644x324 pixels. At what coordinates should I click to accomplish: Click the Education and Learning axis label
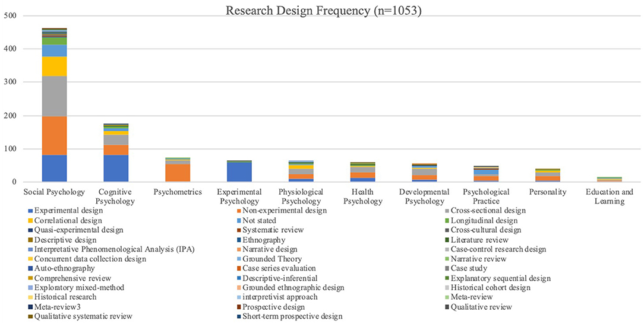[x=610, y=196]
